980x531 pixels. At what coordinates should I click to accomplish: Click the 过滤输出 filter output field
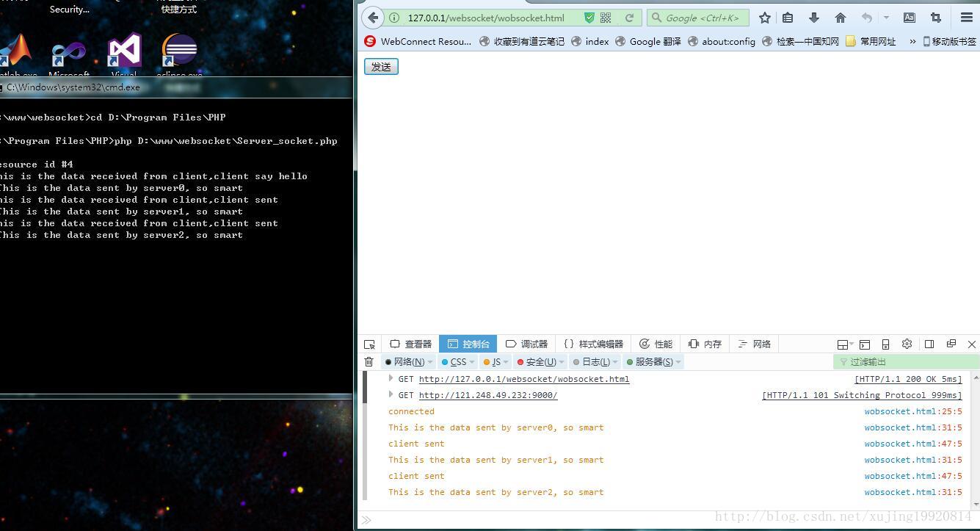click(907, 361)
